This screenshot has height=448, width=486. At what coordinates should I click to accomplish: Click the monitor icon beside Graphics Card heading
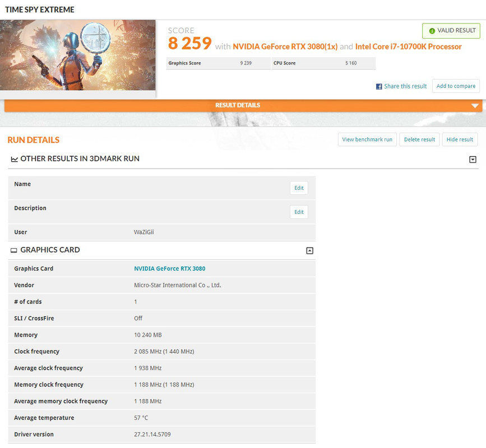point(14,250)
